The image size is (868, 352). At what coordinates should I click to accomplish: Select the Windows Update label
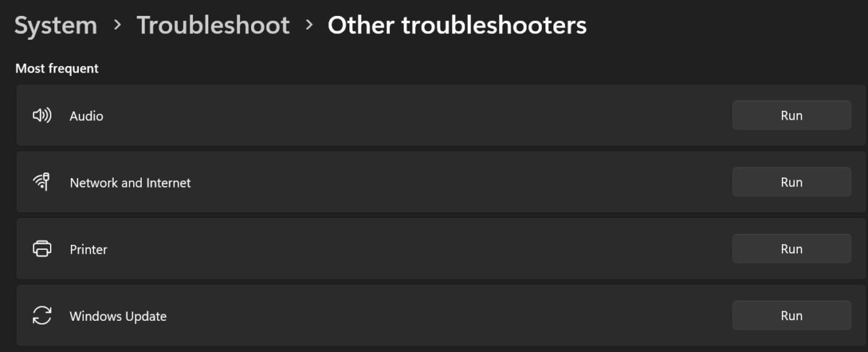coord(118,317)
